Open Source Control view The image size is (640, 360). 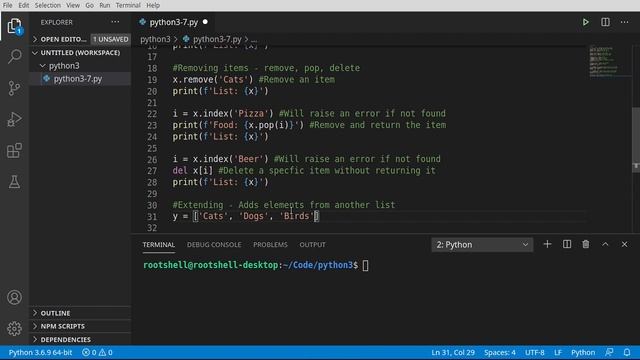tap(14, 88)
